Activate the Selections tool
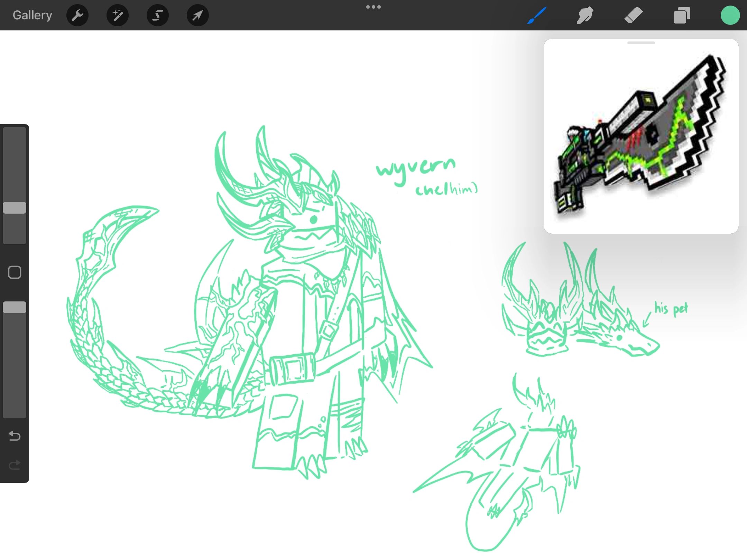This screenshot has height=560, width=747. click(x=157, y=15)
